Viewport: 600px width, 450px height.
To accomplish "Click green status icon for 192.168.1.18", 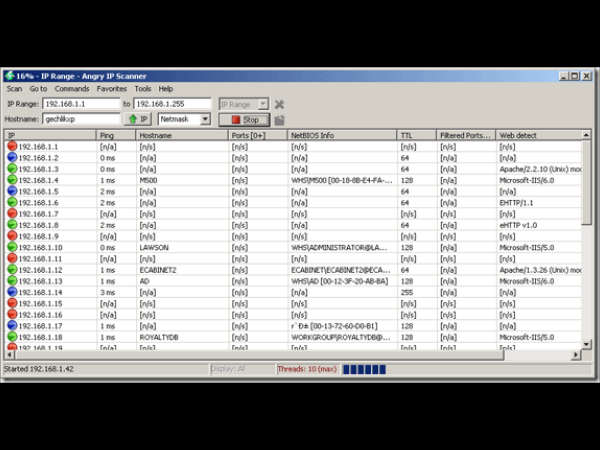I will point(12,337).
